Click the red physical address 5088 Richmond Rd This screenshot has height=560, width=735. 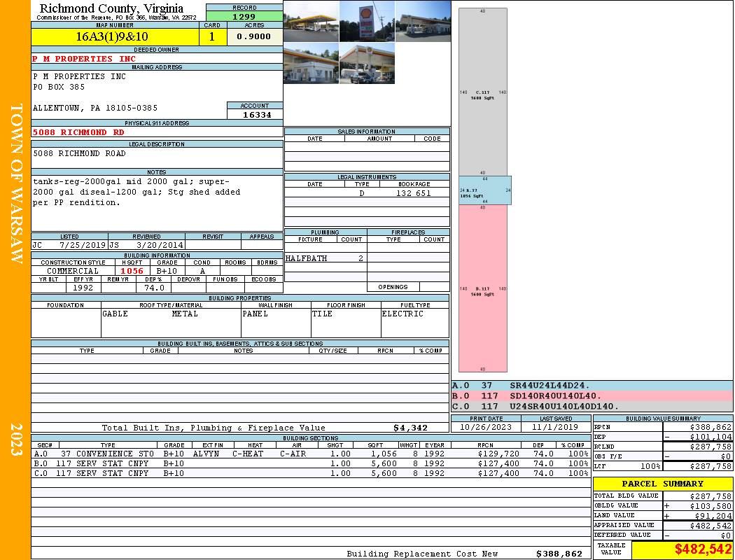click(79, 132)
